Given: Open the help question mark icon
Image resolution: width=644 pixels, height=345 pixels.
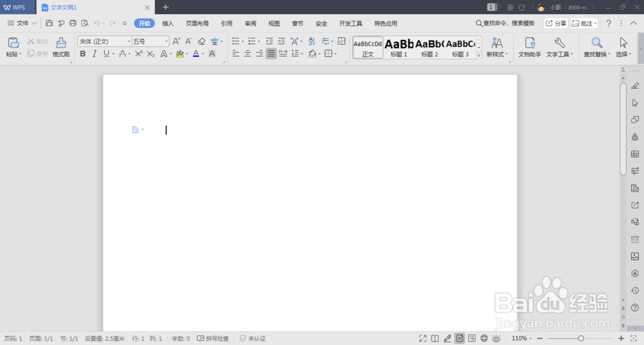Looking at the screenshot, I should [609, 23].
